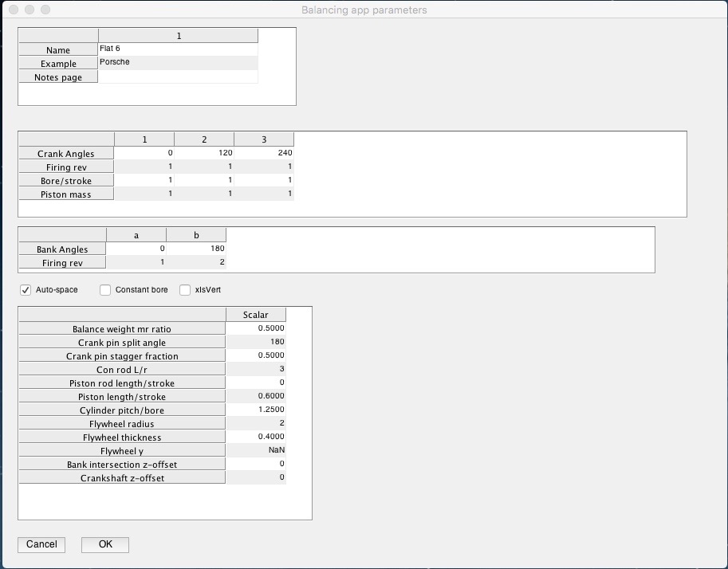
Task: Toggle the xlsVert checkbox
Action: point(185,290)
